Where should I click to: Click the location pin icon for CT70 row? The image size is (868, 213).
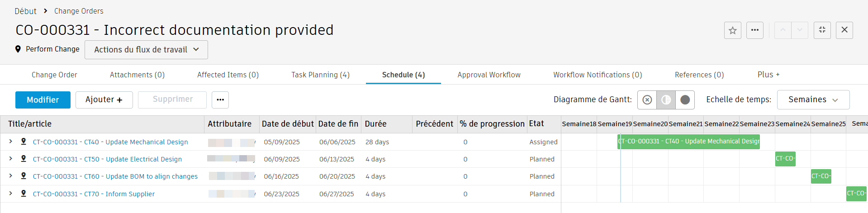coord(24,194)
